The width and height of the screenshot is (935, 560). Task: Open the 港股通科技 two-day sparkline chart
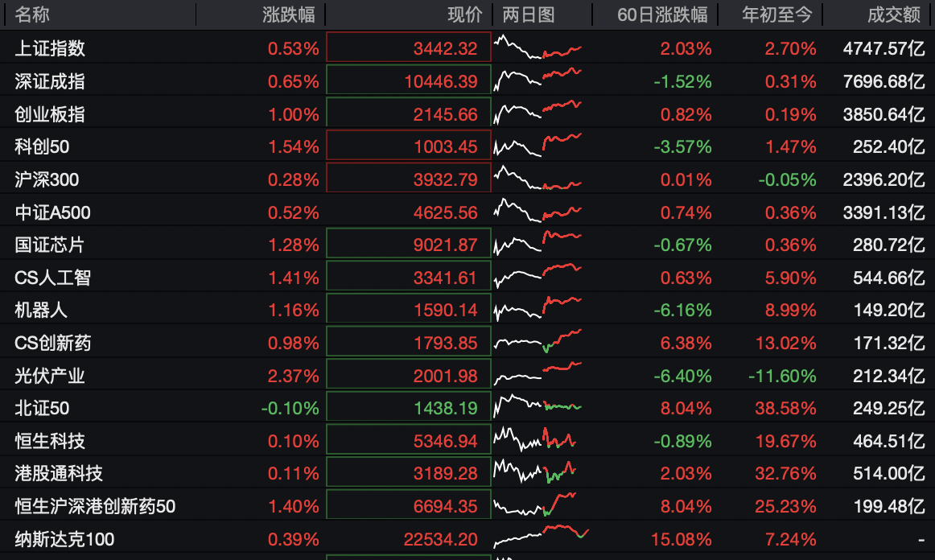click(x=535, y=472)
